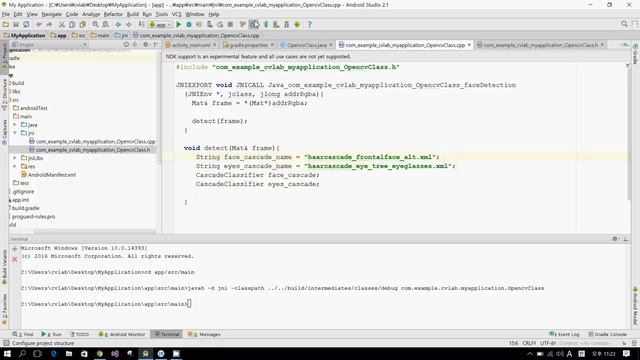The width and height of the screenshot is (640, 360).
Task: Expand the jniLibs folder
Action: [15, 158]
